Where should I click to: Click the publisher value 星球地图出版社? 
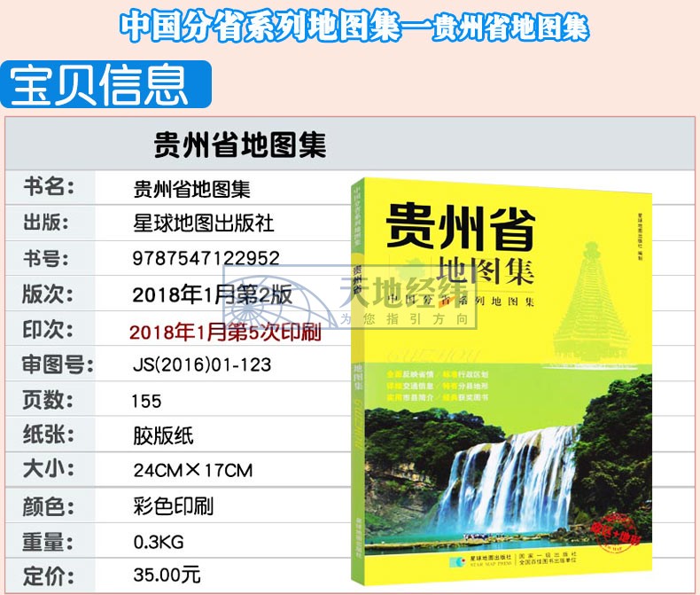(x=203, y=223)
